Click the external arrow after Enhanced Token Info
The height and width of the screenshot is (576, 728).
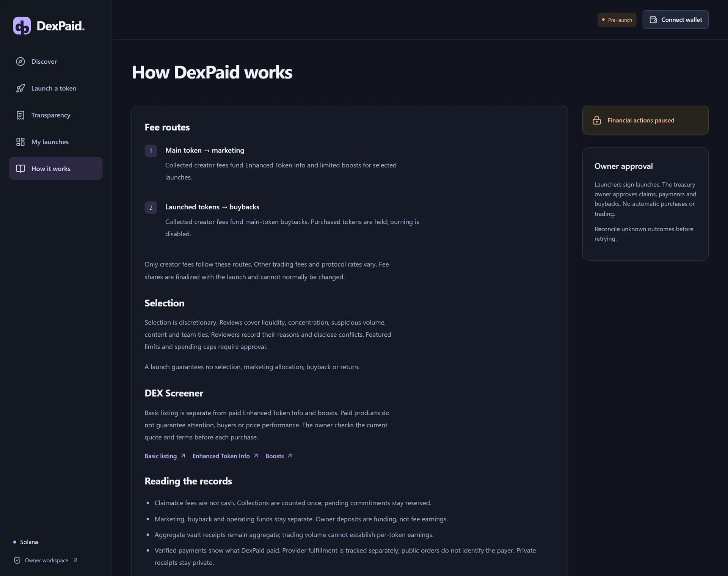pyautogui.click(x=256, y=456)
